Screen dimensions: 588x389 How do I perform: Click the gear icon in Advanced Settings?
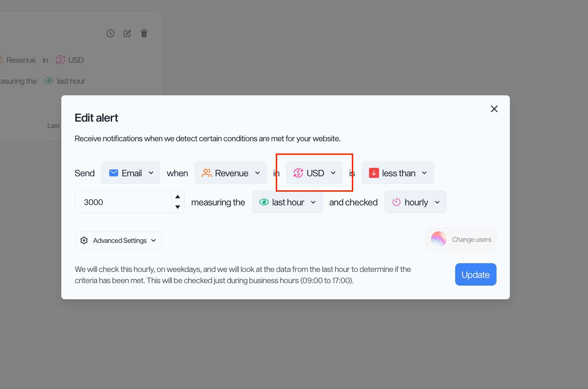84,240
